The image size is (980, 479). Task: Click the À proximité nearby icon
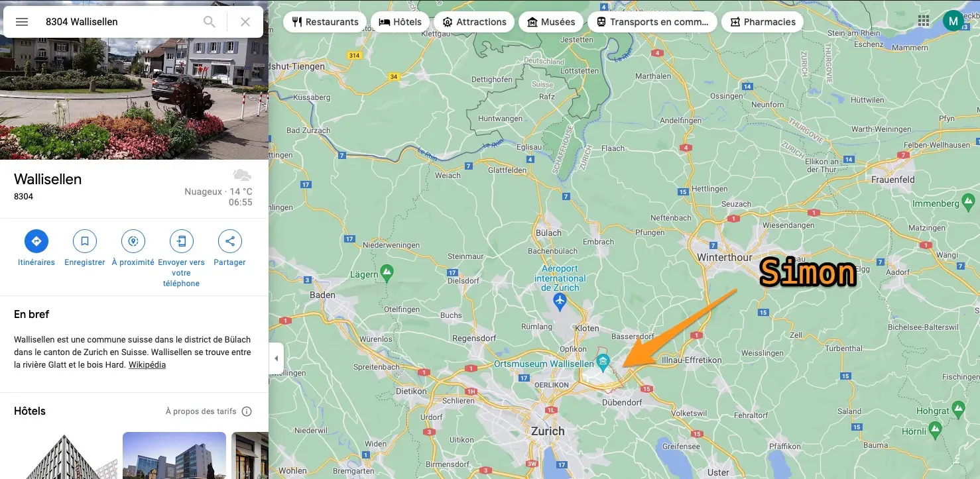coord(133,241)
